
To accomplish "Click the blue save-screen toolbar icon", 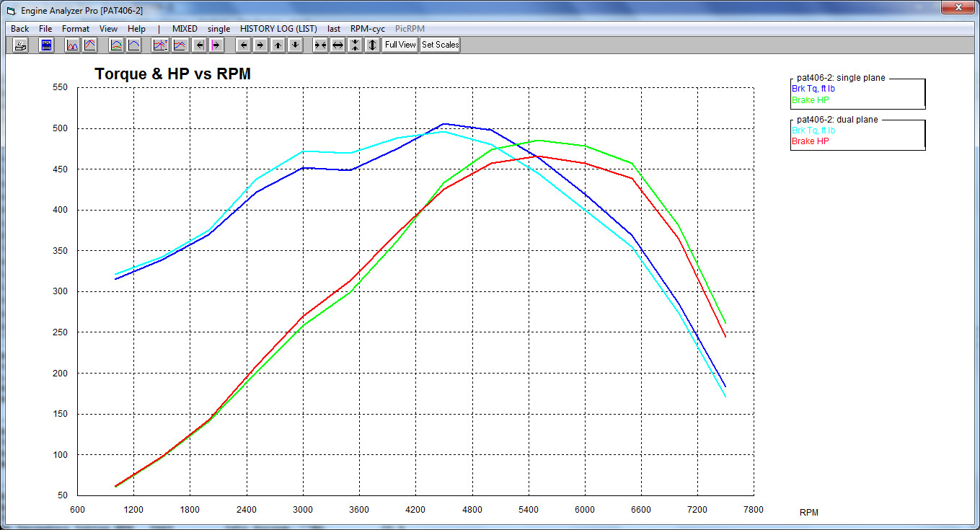I will [x=46, y=45].
